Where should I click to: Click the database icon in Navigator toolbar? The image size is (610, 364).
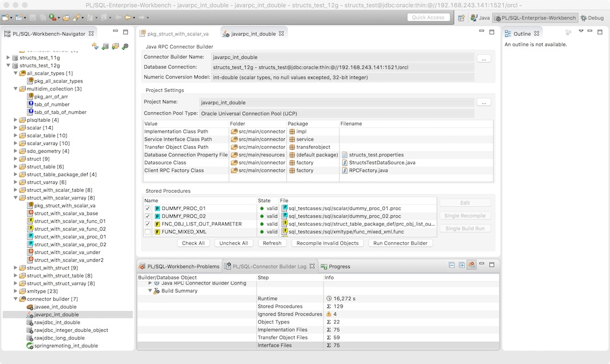(x=105, y=46)
